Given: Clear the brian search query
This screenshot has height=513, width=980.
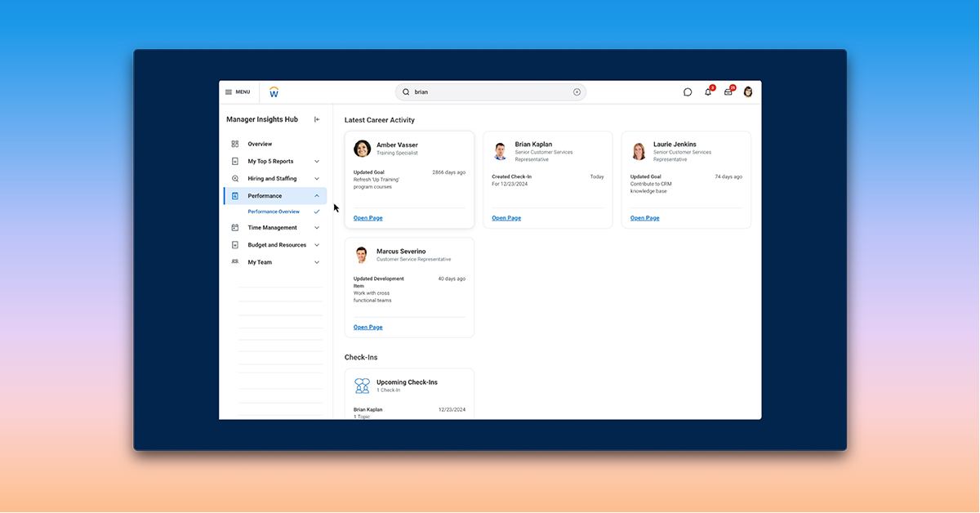Looking at the screenshot, I should tap(577, 91).
